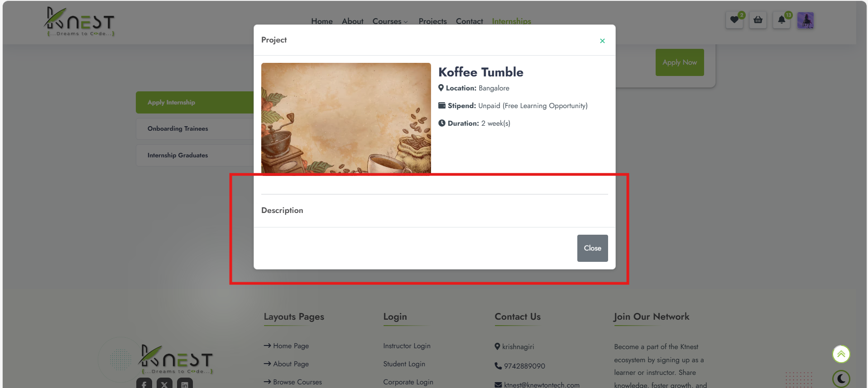The width and height of the screenshot is (868, 388).
Task: Open the shopping basket icon
Action: pos(758,20)
